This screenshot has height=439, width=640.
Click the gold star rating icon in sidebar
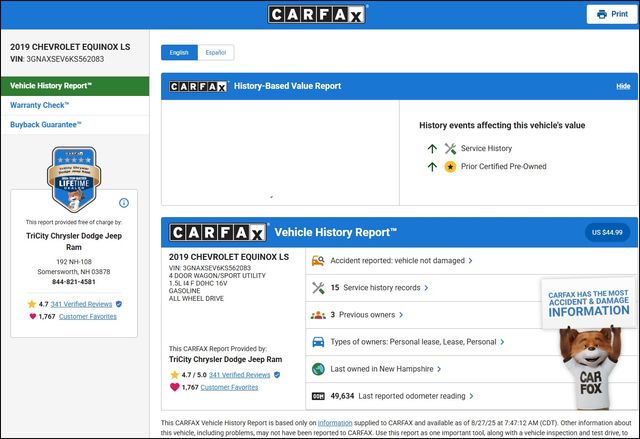(x=32, y=304)
